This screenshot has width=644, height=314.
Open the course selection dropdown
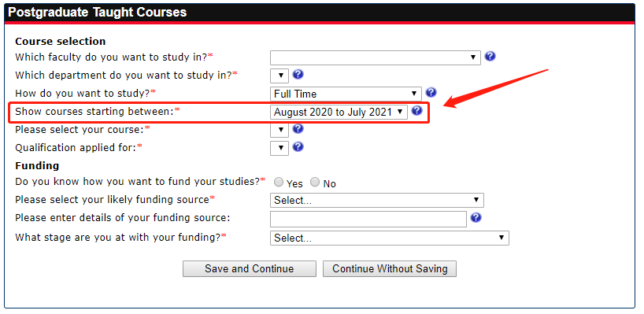pyautogui.click(x=279, y=130)
